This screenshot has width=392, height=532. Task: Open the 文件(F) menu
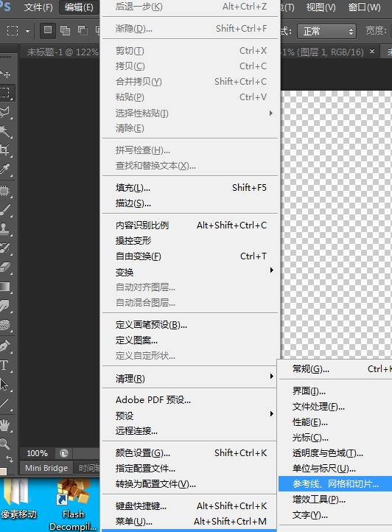[x=38, y=7]
